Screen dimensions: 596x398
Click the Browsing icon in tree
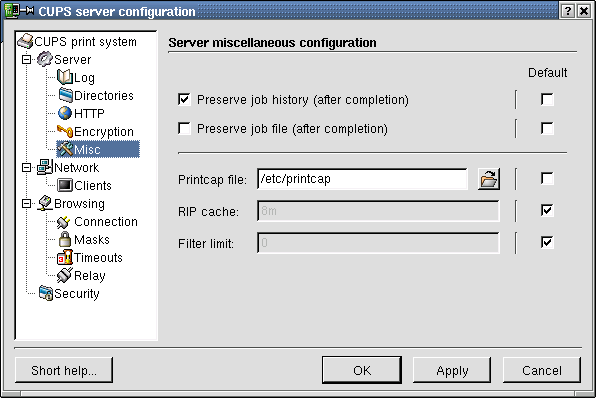45,203
